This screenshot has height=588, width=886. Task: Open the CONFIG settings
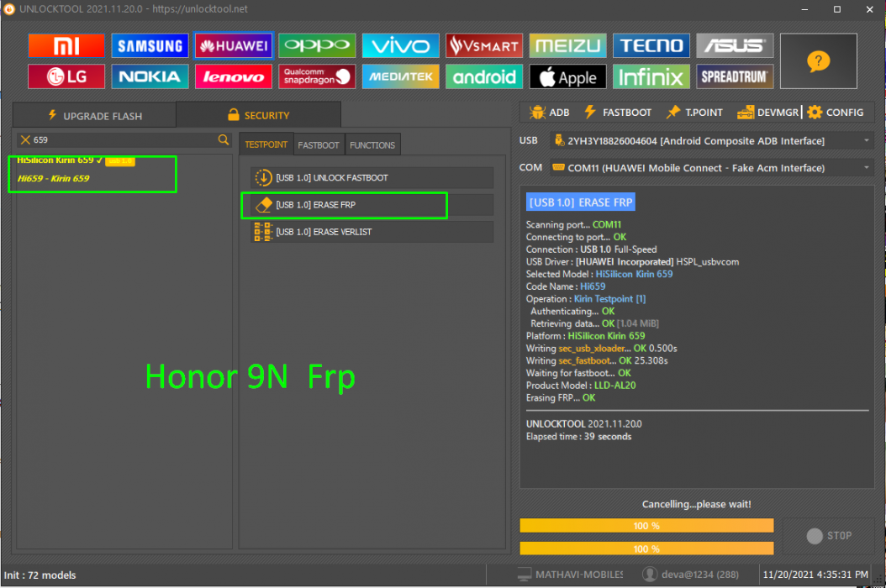pos(836,113)
